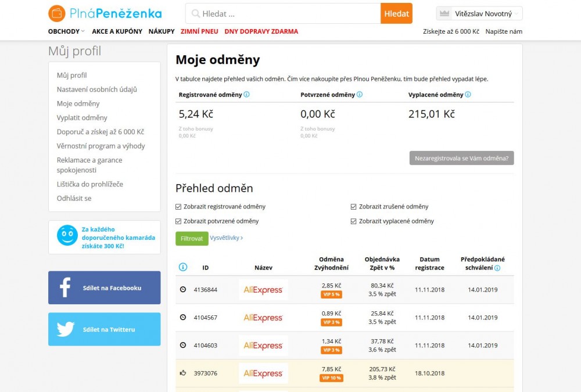Expand the Vysvětlivky legend link
Image resolution: width=581 pixels, height=392 pixels.
(x=227, y=238)
